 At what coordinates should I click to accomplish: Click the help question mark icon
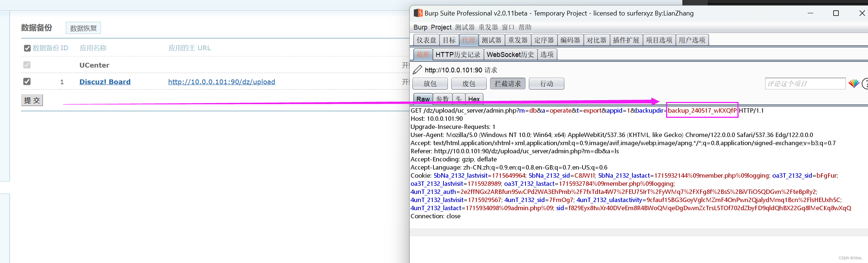coord(865,84)
